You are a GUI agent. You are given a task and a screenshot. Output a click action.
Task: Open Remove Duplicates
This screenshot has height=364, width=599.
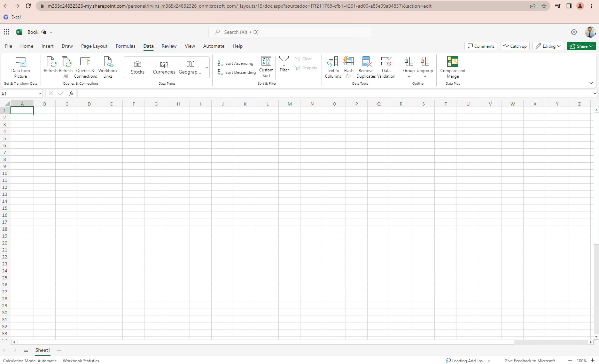tap(366, 67)
